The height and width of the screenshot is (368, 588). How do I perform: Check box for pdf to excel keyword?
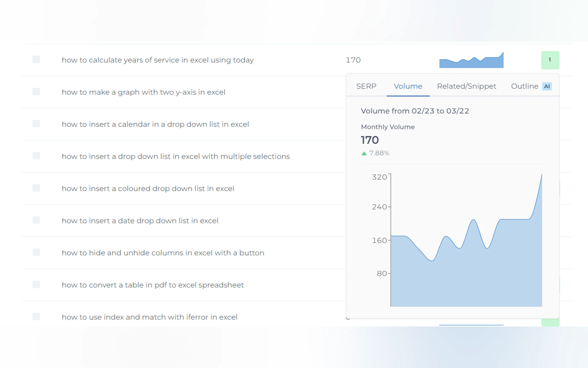[36, 284]
